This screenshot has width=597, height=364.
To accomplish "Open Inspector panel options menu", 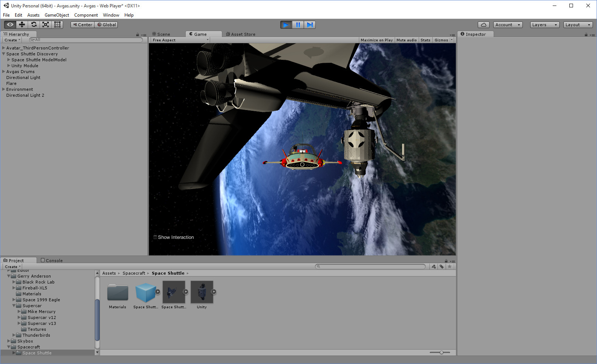I will 592,35.
